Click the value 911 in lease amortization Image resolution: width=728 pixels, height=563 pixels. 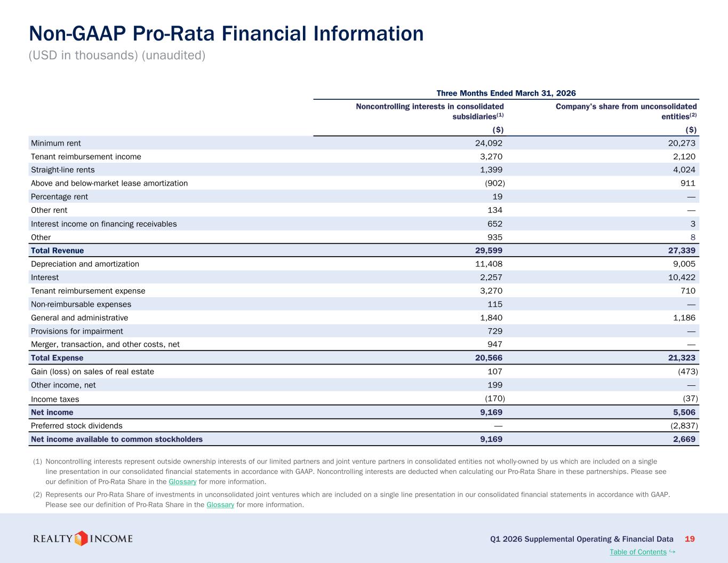coord(688,183)
